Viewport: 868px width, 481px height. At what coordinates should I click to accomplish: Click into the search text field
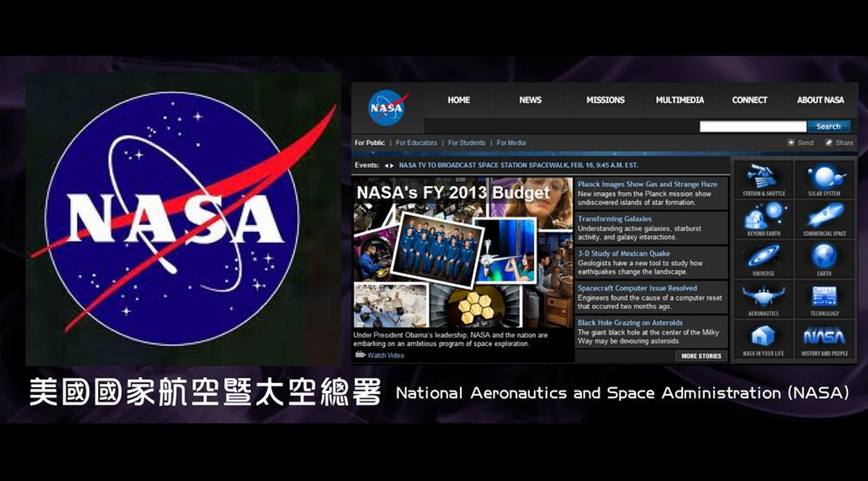pyautogui.click(x=753, y=126)
